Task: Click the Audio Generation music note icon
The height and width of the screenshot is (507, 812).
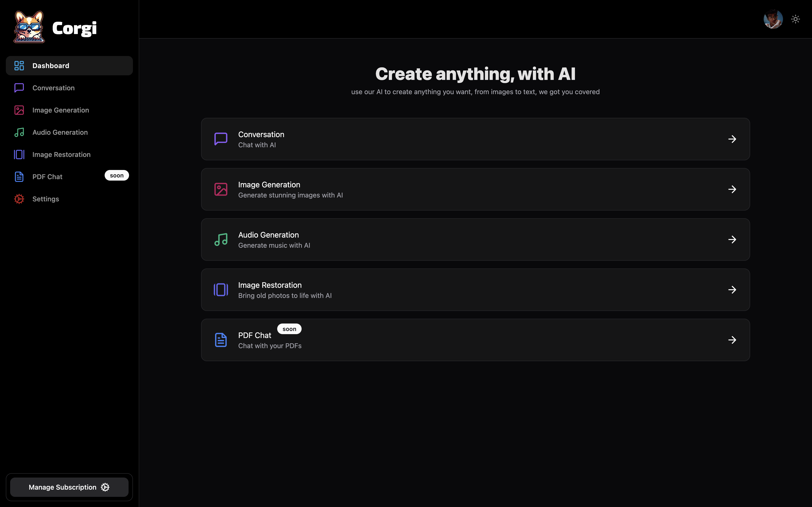Action: pos(221,239)
